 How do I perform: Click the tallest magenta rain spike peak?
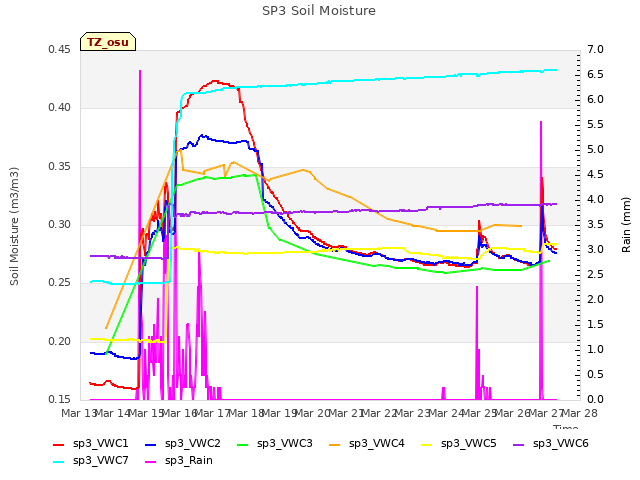(140, 71)
